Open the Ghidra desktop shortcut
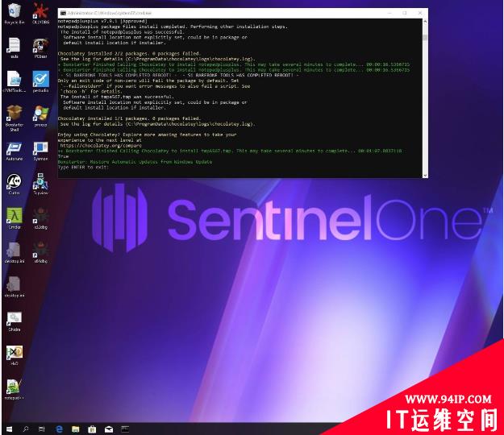Viewport: 504px width, 435px height. 15,321
